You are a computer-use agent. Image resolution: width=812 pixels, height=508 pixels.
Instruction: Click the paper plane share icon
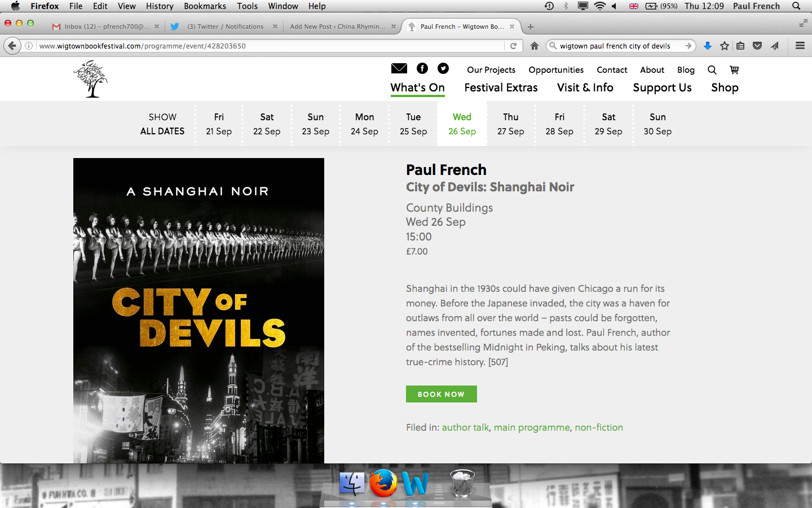click(x=775, y=46)
